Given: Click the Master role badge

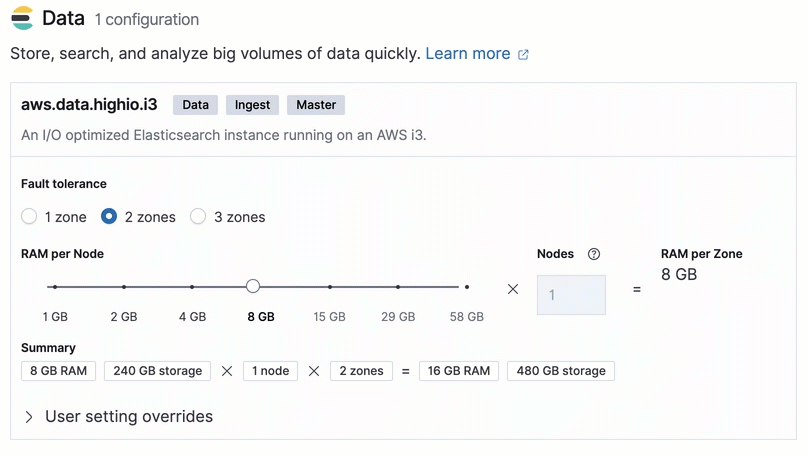Looking at the screenshot, I should click(x=315, y=105).
